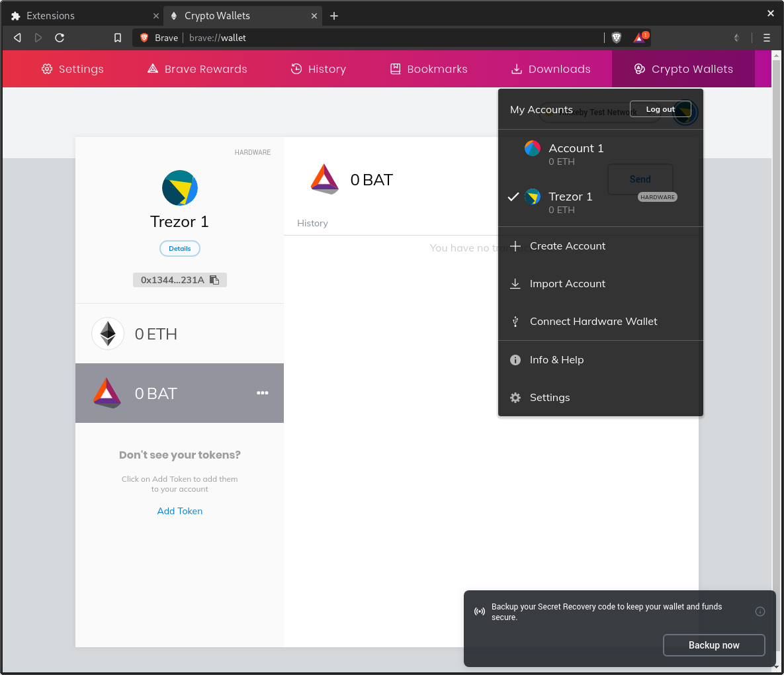Screen dimensions: 784x675
Task: Click Create Account in the accounts menu
Action: tap(601, 246)
